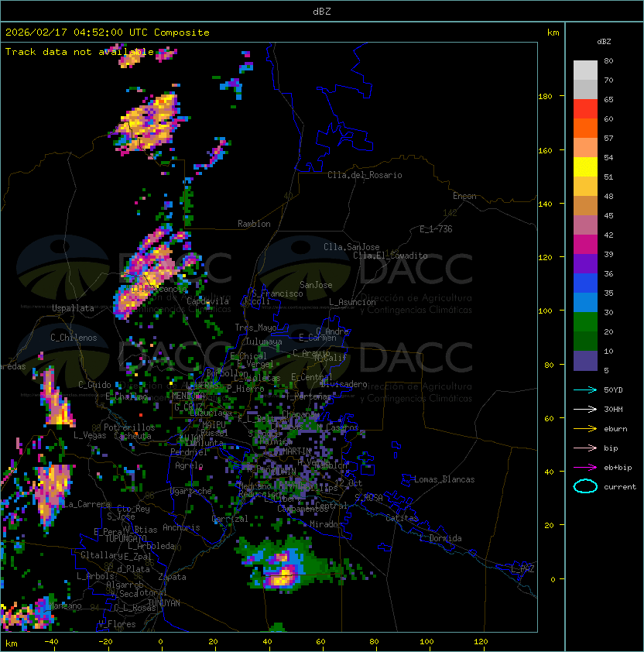644x652 pixels.
Task: Select the light blue 30-35 dBZ swatch
Action: click(x=585, y=303)
